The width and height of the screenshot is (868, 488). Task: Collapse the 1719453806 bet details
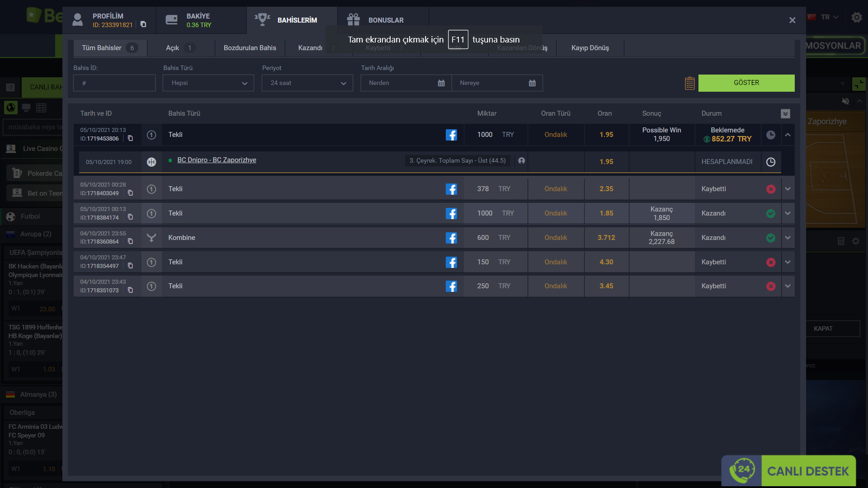coord(788,135)
